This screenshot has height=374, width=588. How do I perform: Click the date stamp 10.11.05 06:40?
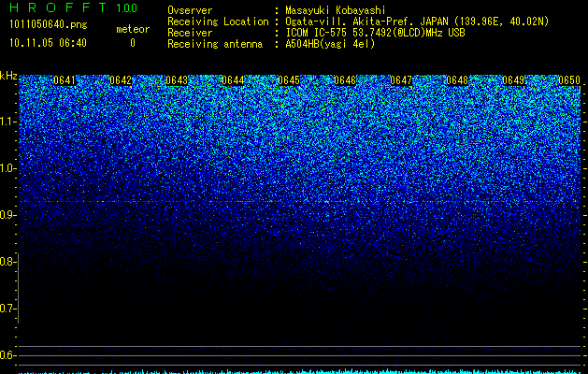point(48,43)
